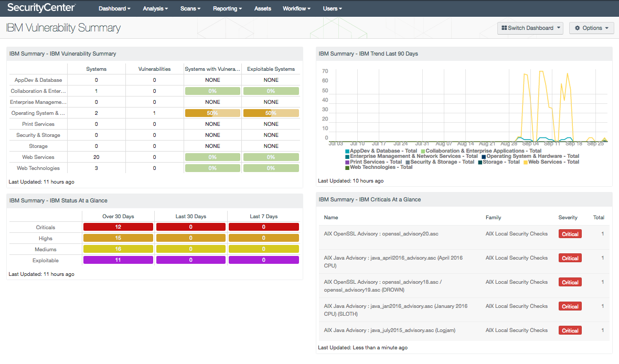Viewport: 619px width, 364px height.
Task: Open java_july2015_advisory.asc Logjam row
Action: (x=464, y=331)
